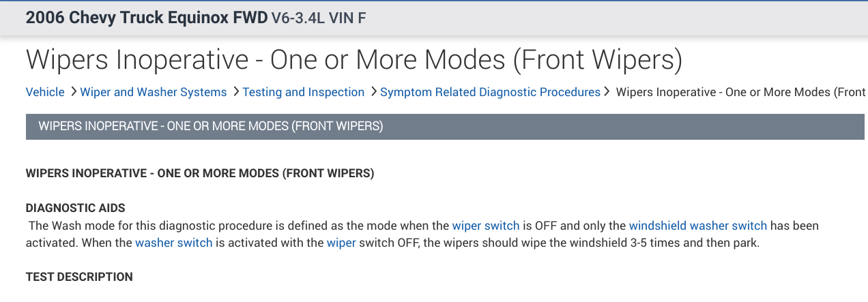
Task: Open the 'windshield washer switch' link
Action: click(x=697, y=225)
